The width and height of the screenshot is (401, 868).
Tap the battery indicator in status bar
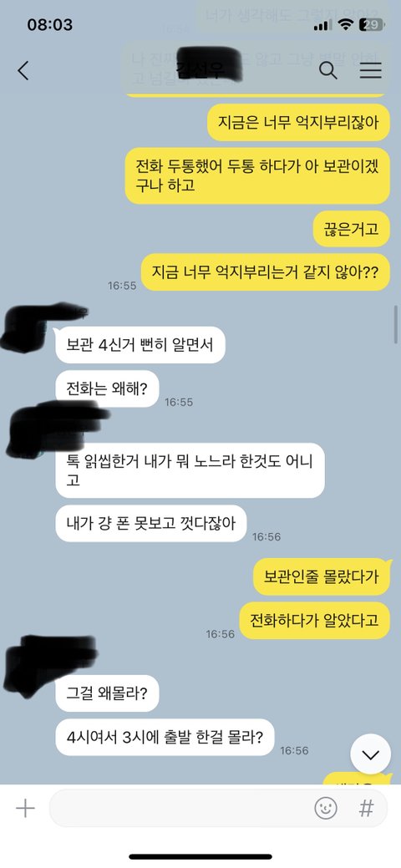pyautogui.click(x=371, y=25)
